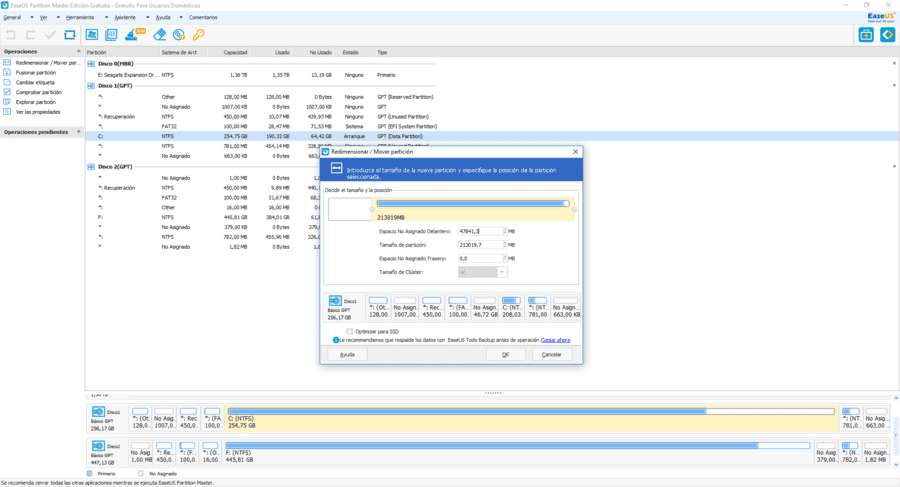Collapse the Operaciones panel header arrow
The image size is (900, 487).
pyautogui.click(x=79, y=52)
